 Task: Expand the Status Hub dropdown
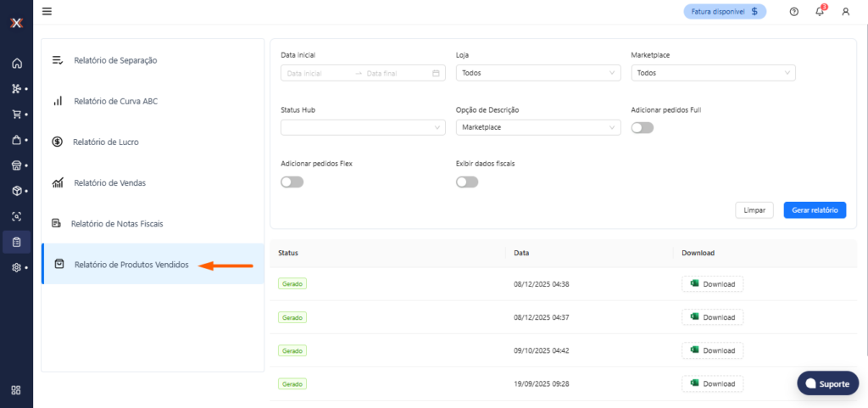[x=363, y=127]
